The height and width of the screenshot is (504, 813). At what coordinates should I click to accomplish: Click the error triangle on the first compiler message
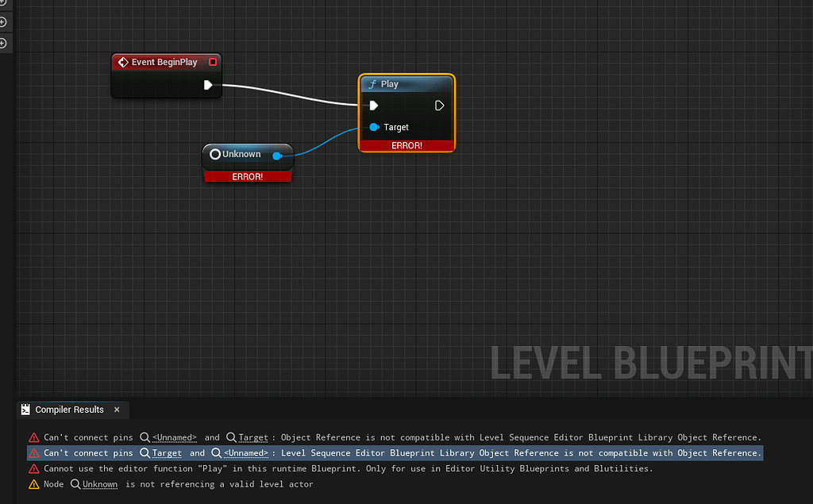pos(33,437)
